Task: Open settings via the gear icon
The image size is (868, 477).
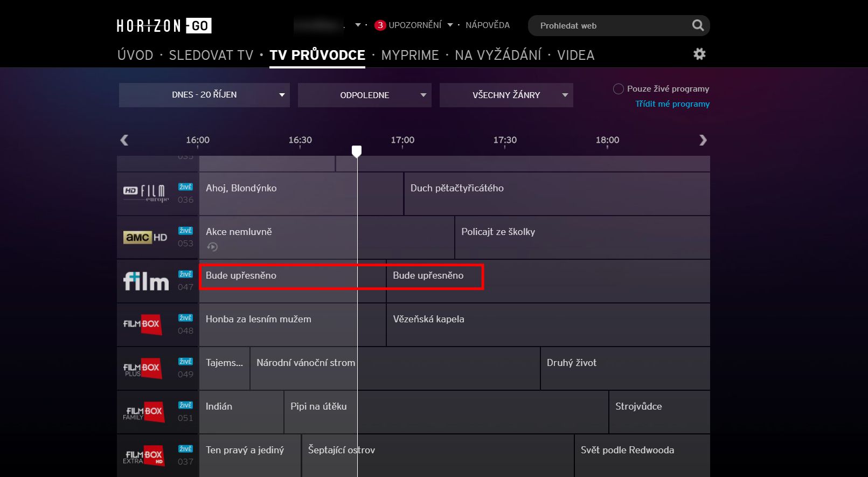Action: pyautogui.click(x=699, y=54)
